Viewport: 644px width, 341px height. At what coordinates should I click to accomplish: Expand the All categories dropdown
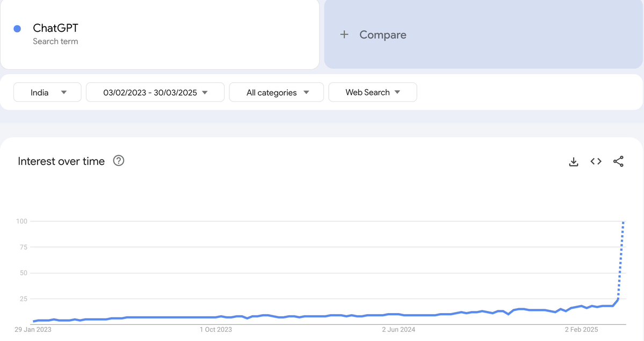point(276,92)
